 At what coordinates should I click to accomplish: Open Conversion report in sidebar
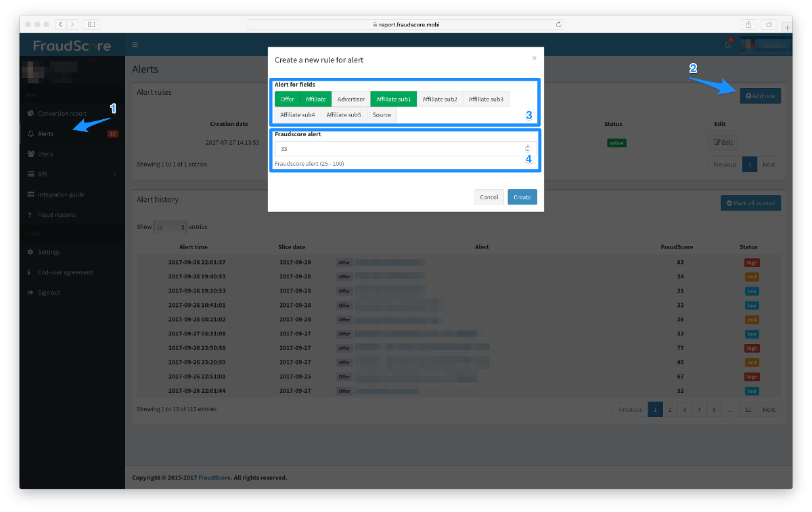[62, 113]
